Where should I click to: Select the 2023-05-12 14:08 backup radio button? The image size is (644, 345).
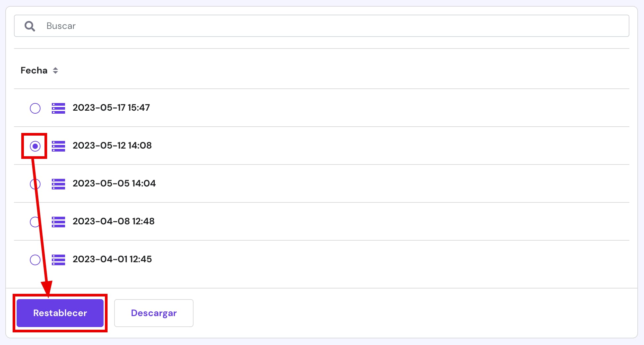(x=35, y=146)
